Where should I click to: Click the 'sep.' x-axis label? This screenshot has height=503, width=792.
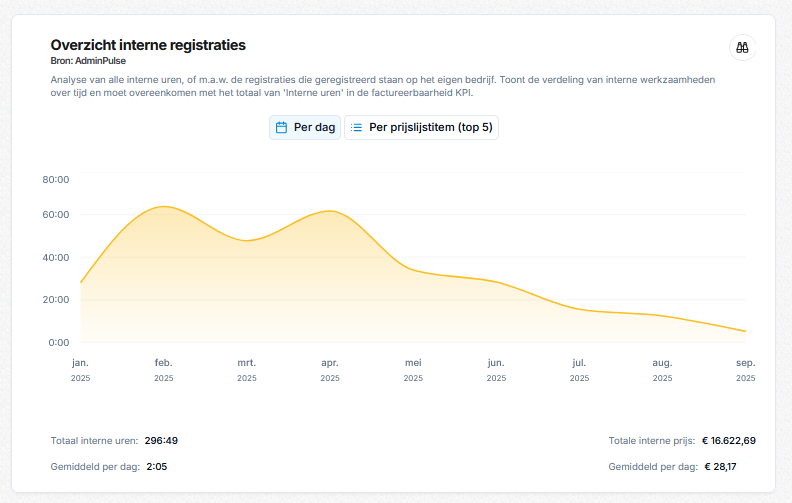coord(746,363)
